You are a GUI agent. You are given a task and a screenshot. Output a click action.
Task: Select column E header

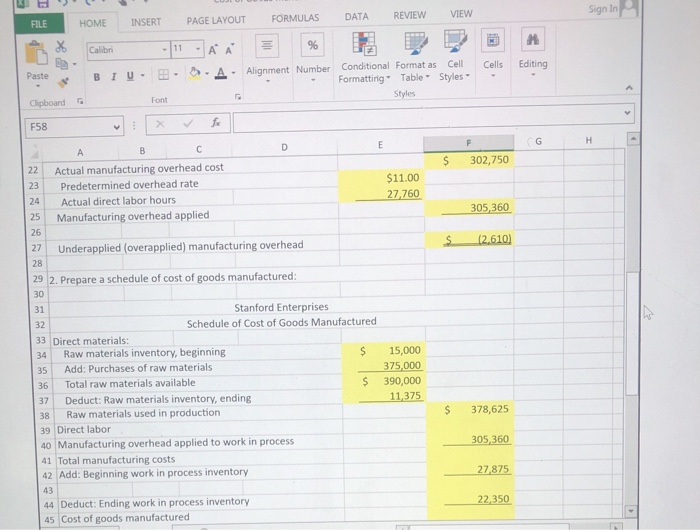(x=380, y=145)
